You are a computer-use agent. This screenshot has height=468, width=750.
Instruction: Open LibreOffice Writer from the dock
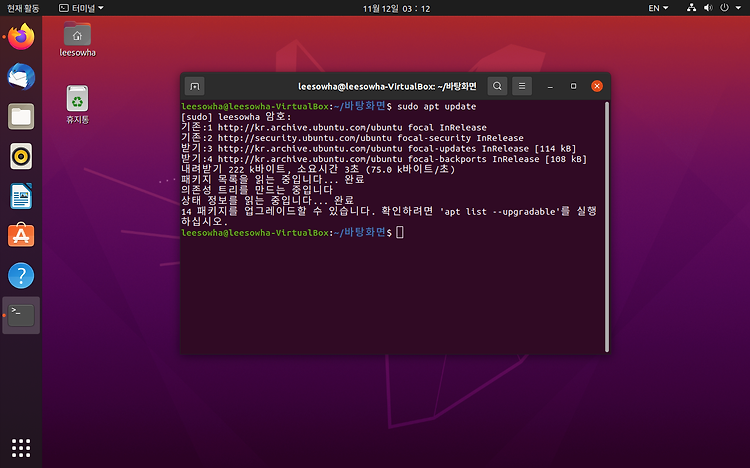(x=21, y=196)
